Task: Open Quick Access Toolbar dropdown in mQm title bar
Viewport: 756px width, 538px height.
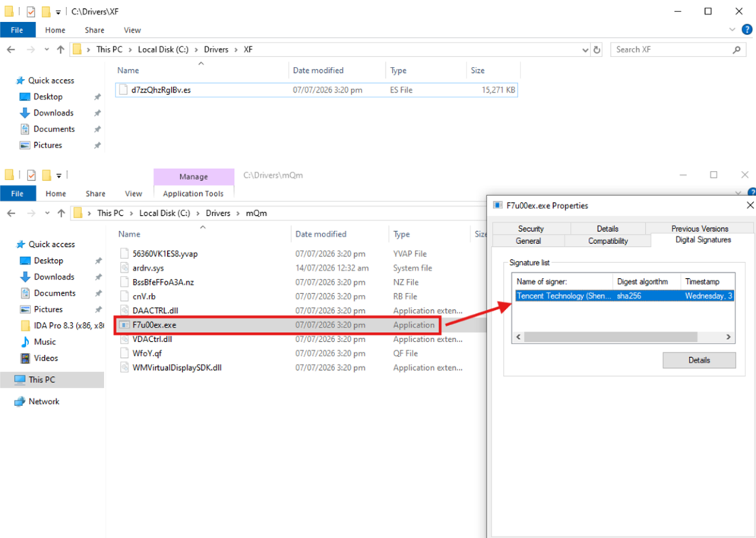Action: (59, 176)
